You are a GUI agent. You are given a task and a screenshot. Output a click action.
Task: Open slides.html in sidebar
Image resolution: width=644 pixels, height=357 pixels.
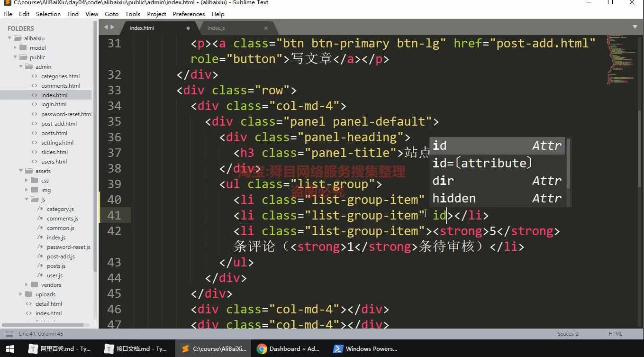click(x=54, y=152)
